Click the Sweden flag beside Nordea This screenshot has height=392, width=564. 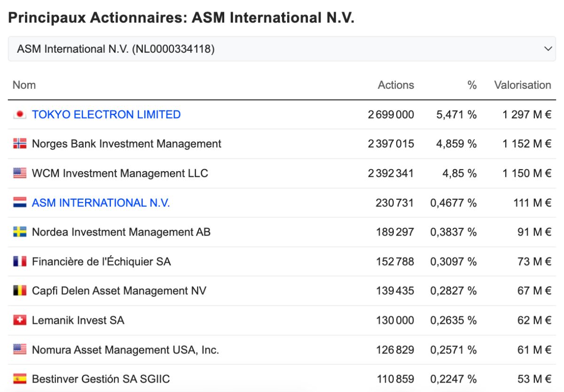click(x=20, y=232)
